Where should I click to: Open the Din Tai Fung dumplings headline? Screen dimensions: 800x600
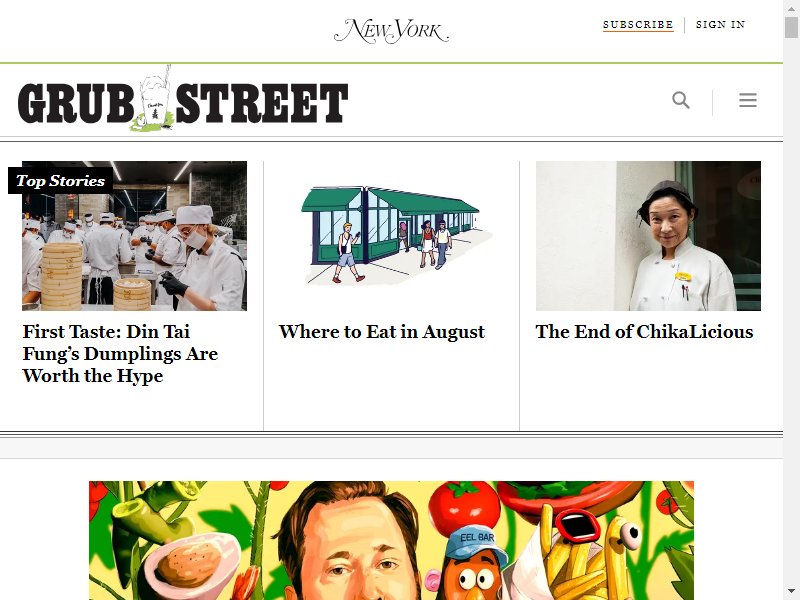pyautogui.click(x=120, y=354)
